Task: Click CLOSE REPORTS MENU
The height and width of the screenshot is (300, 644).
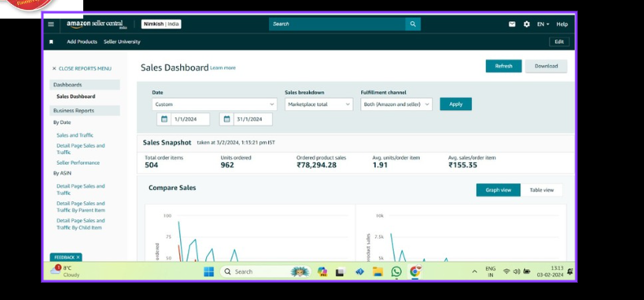Action: (85, 68)
